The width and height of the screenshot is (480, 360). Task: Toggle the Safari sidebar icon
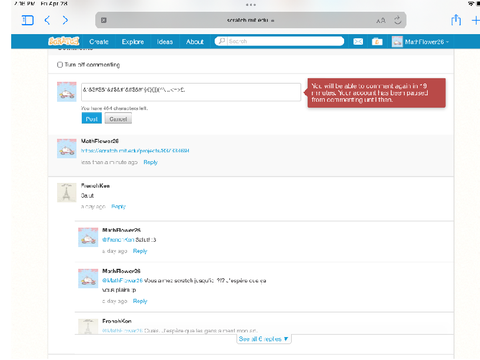point(28,20)
